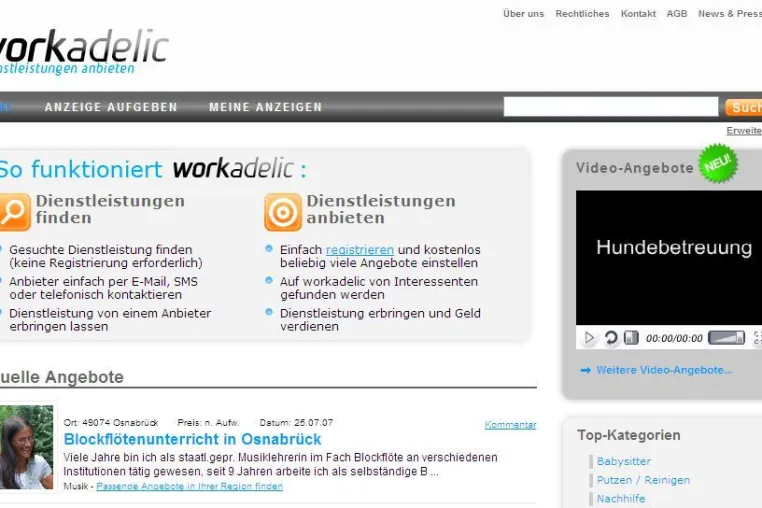Click the orange target anbieten icon

(283, 212)
